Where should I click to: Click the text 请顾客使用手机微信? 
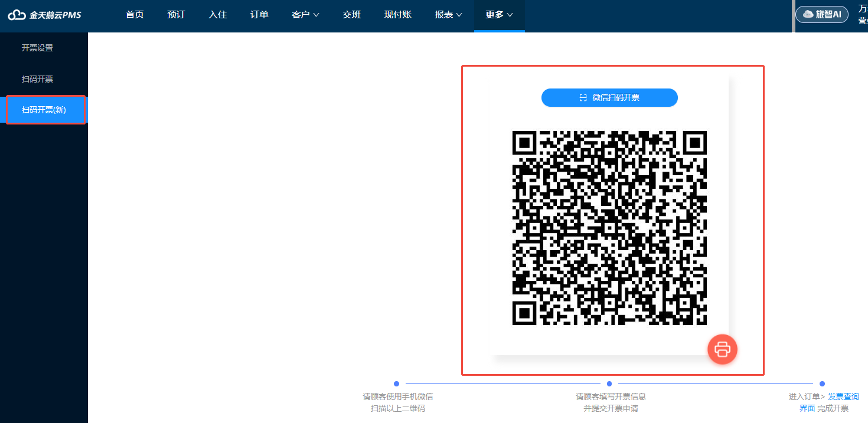pyautogui.click(x=398, y=396)
